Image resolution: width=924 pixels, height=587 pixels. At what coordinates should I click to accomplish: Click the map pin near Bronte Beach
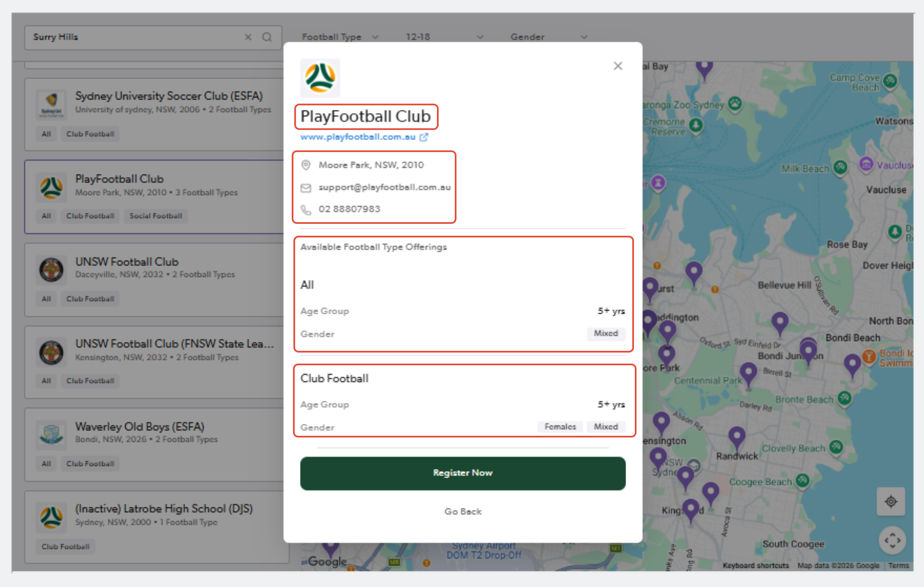click(x=852, y=365)
